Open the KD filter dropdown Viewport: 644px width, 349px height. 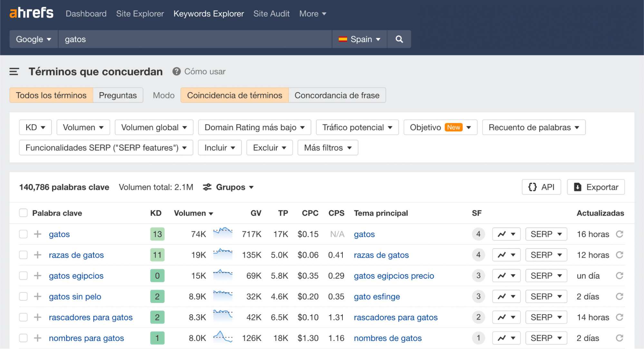tap(35, 127)
